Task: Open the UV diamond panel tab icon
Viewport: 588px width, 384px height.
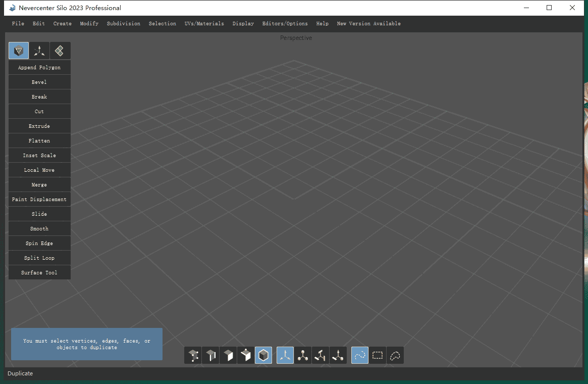Action: point(60,51)
